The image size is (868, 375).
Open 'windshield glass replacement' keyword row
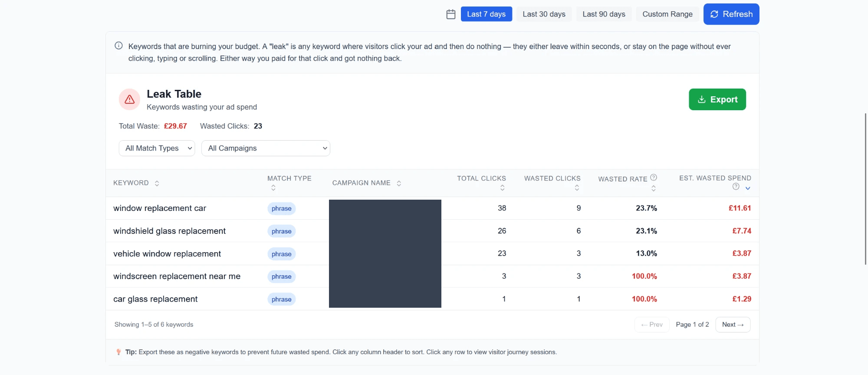pos(432,231)
